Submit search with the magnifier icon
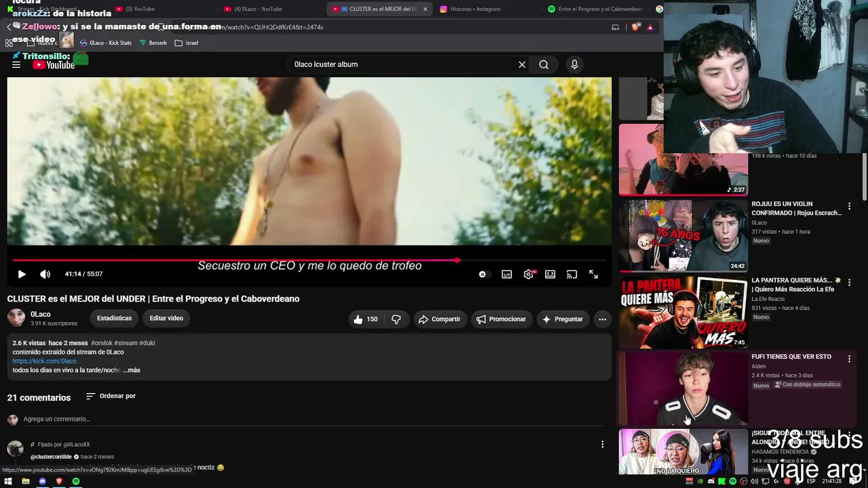 point(544,64)
